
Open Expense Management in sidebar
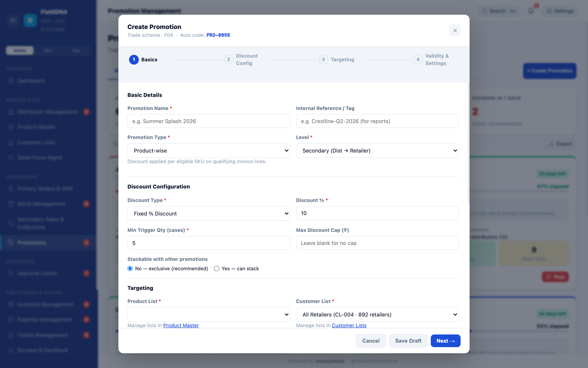coord(48,319)
